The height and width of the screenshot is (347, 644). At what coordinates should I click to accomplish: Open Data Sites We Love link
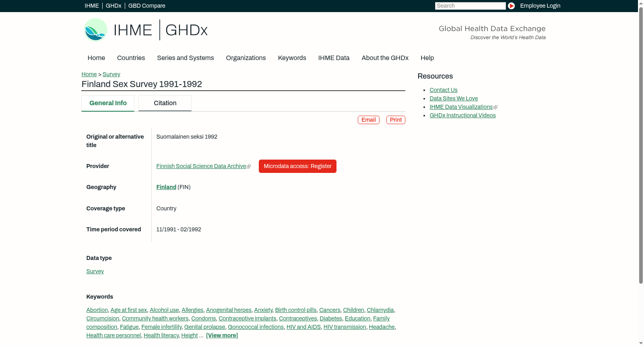(454, 98)
